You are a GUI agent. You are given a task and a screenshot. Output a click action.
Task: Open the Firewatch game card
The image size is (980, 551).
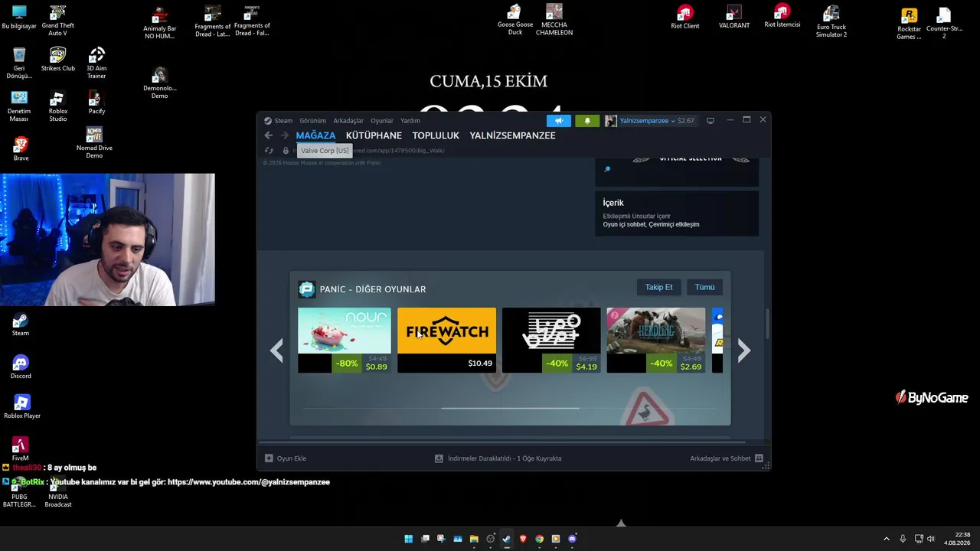pyautogui.click(x=447, y=341)
